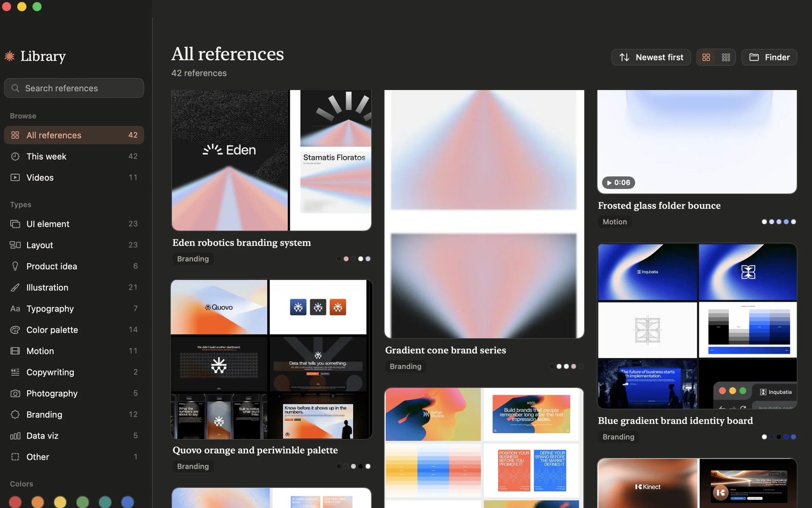The width and height of the screenshot is (812, 508).
Task: Show only Videos references
Action: (74, 177)
